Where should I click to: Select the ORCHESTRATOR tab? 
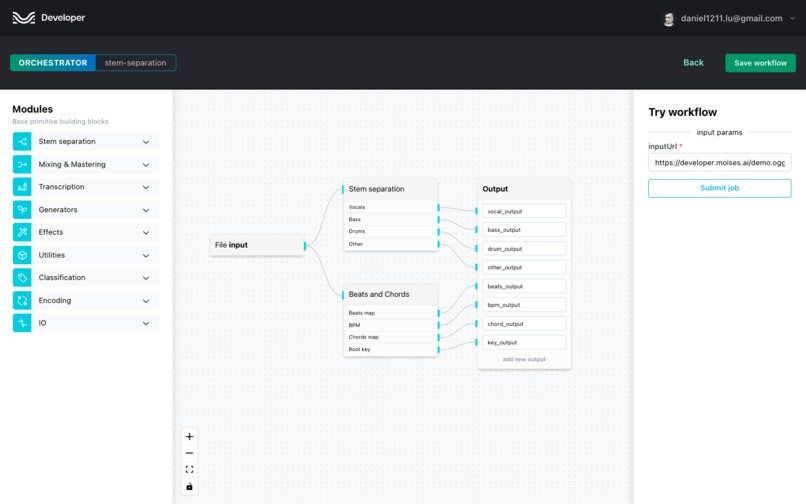coord(53,63)
